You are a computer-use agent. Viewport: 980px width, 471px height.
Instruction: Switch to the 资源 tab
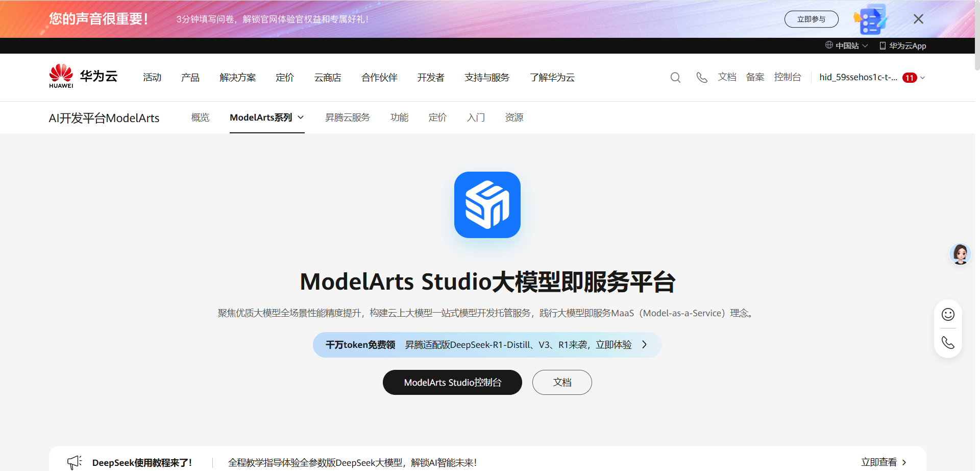point(514,117)
